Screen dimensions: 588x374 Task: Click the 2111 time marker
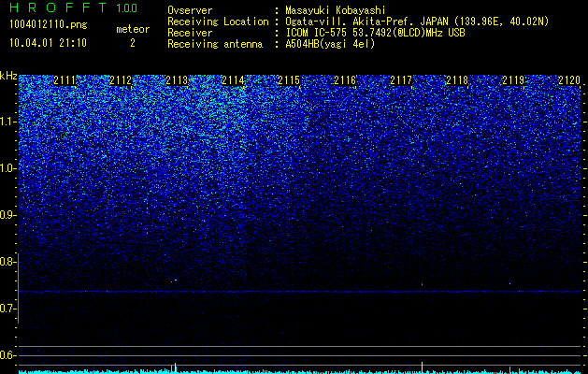65,80
